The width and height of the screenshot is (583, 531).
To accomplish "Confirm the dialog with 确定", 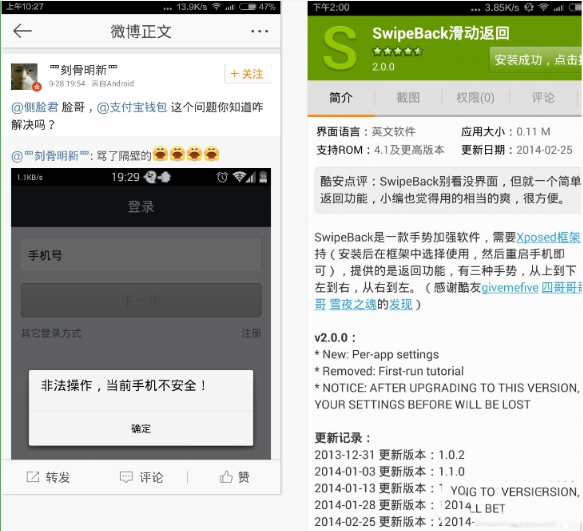I will (141, 428).
